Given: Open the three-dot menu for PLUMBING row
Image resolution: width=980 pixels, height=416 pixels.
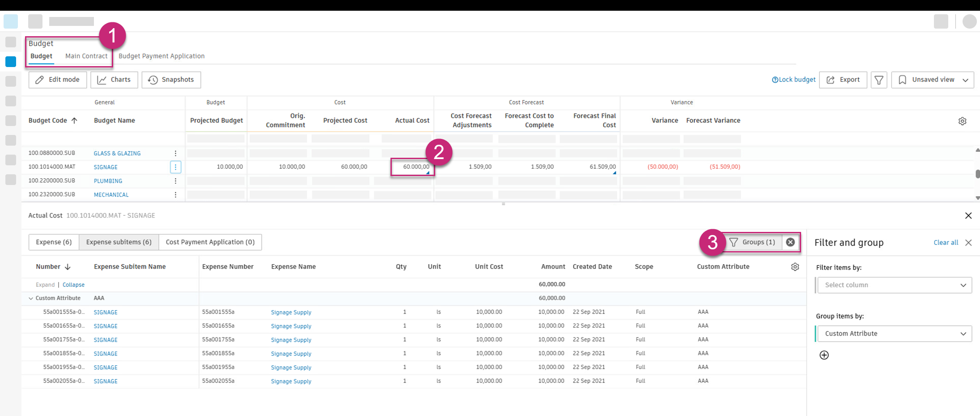Looking at the screenshot, I should 175,181.
